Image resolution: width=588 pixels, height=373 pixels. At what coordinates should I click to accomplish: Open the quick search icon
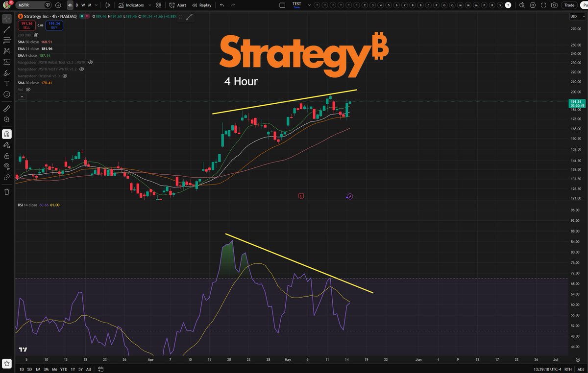tap(521, 5)
